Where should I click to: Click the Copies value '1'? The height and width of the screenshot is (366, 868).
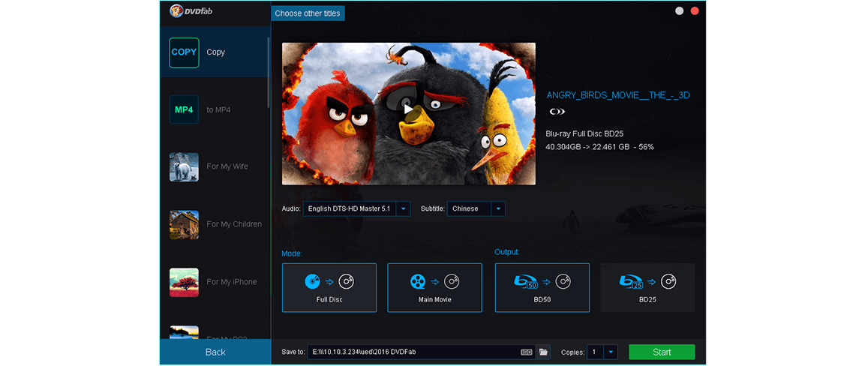595,352
